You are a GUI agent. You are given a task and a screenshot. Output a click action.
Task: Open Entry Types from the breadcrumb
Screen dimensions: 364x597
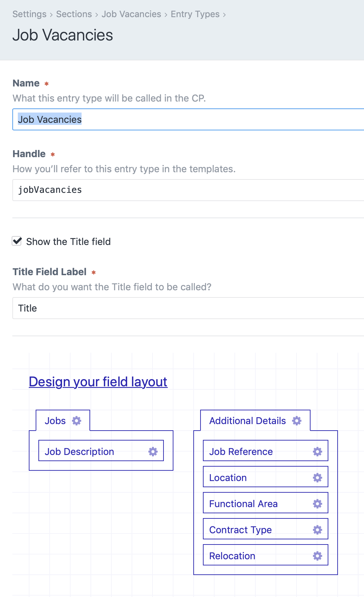(195, 14)
